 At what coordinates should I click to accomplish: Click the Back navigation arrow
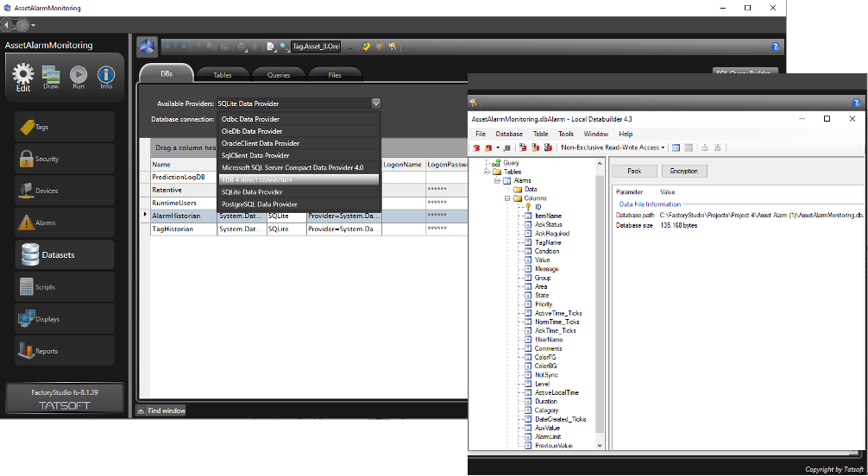point(9,26)
